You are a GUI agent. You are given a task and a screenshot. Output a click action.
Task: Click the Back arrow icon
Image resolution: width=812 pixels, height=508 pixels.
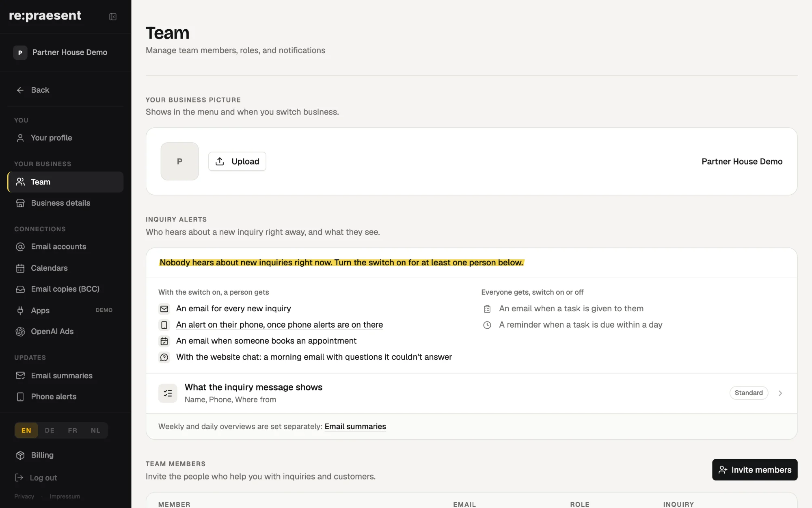pos(20,90)
